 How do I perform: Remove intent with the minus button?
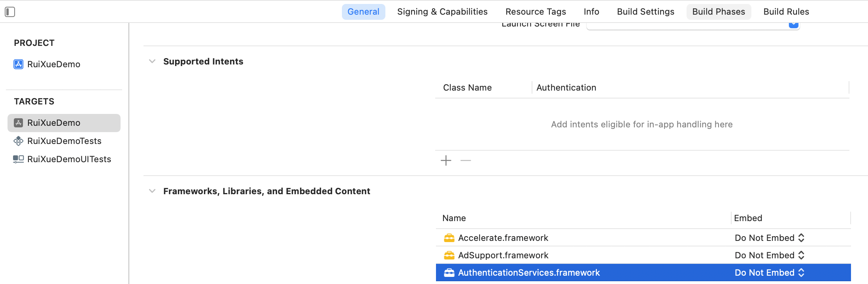466,160
